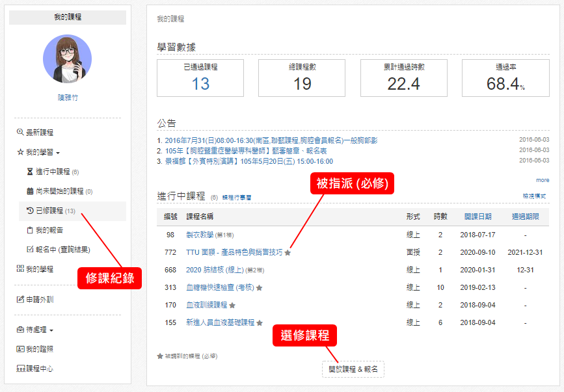Image resolution: width=564 pixels, height=392 pixels.
Task: Collapse the 我的學習 menu section
Action: pyautogui.click(x=38, y=152)
